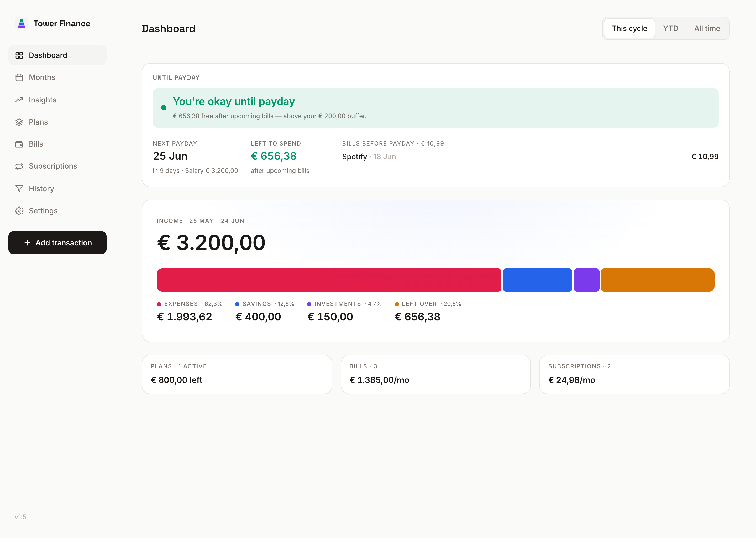Open History in the sidebar
The height and width of the screenshot is (538, 756).
click(57, 189)
